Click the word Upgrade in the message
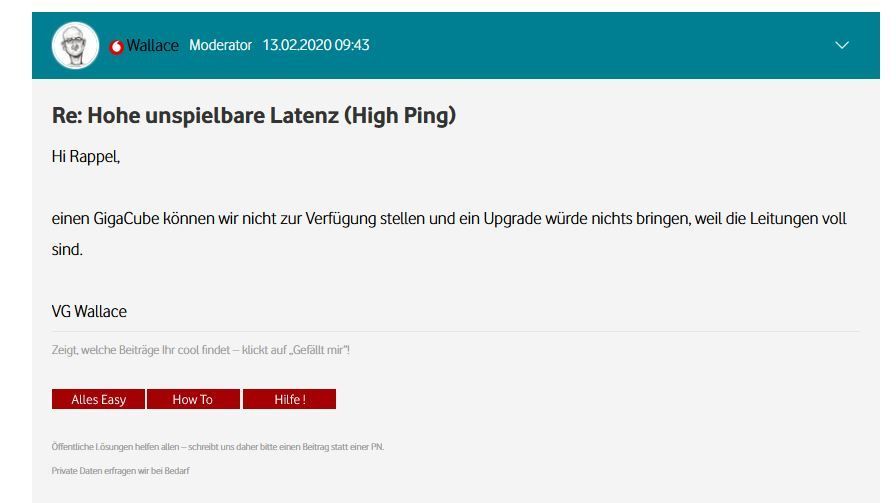This screenshot has width=896, height=503. pyautogui.click(x=513, y=218)
